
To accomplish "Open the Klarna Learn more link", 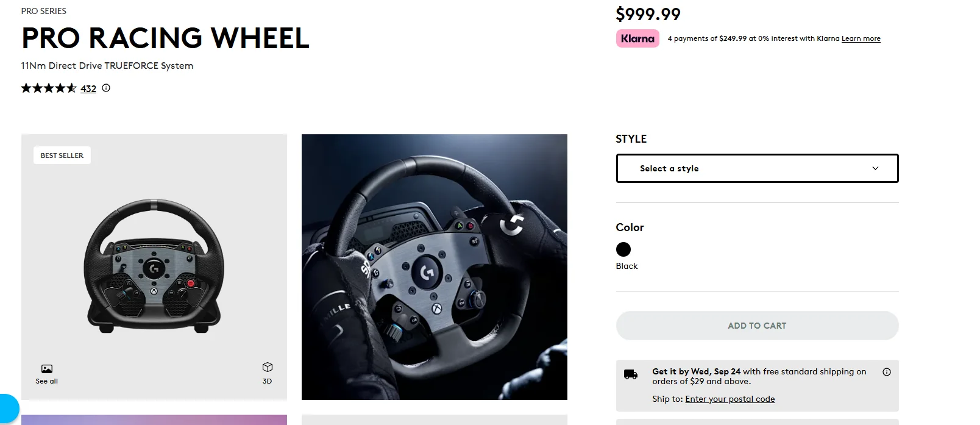I will tap(861, 38).
